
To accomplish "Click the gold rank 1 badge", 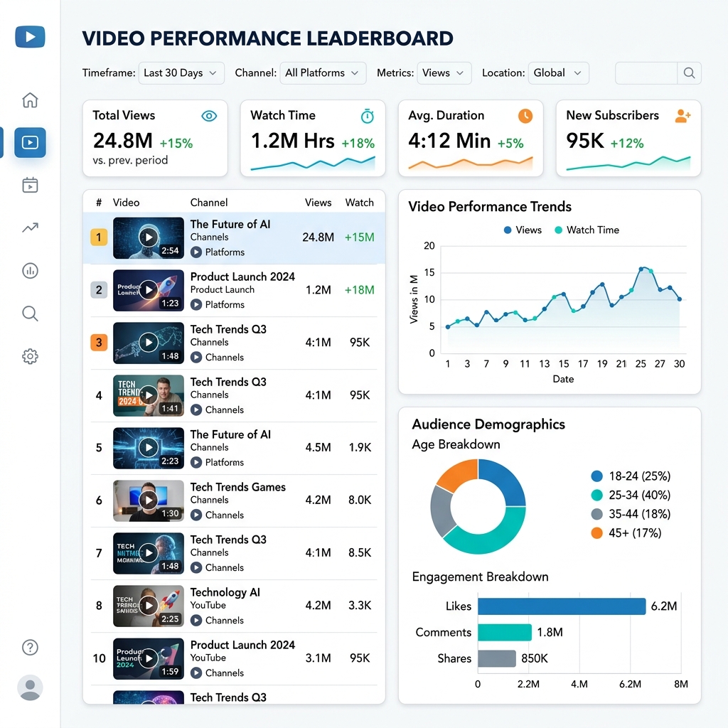I will (x=99, y=237).
